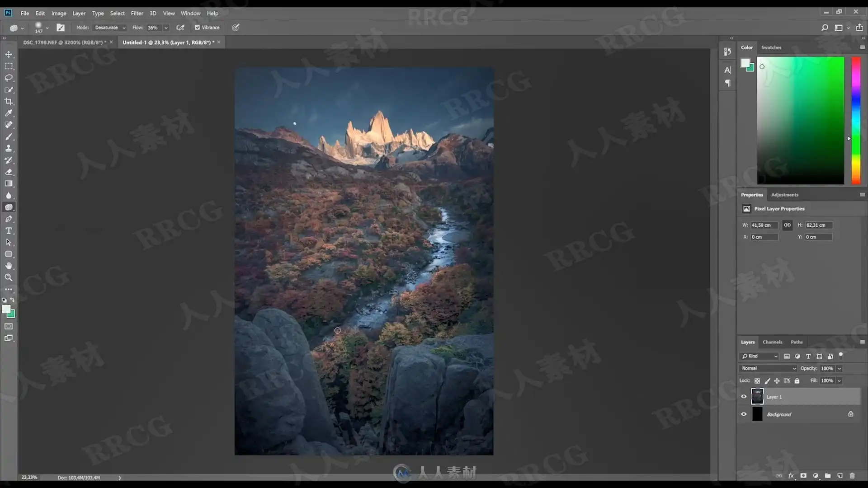868x488 pixels.
Task: Change the screen mode
Action: (x=9, y=338)
